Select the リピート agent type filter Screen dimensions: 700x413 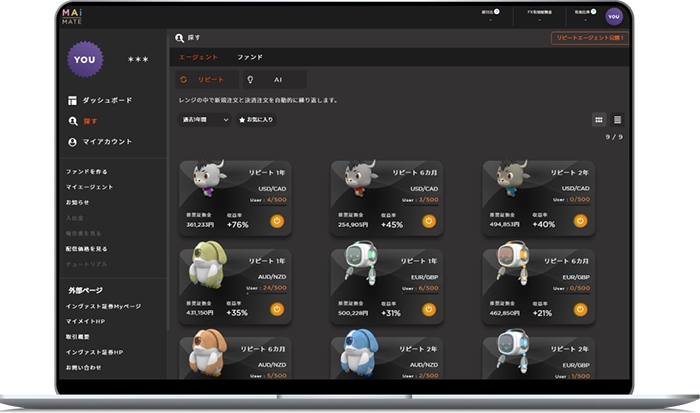[x=204, y=79]
